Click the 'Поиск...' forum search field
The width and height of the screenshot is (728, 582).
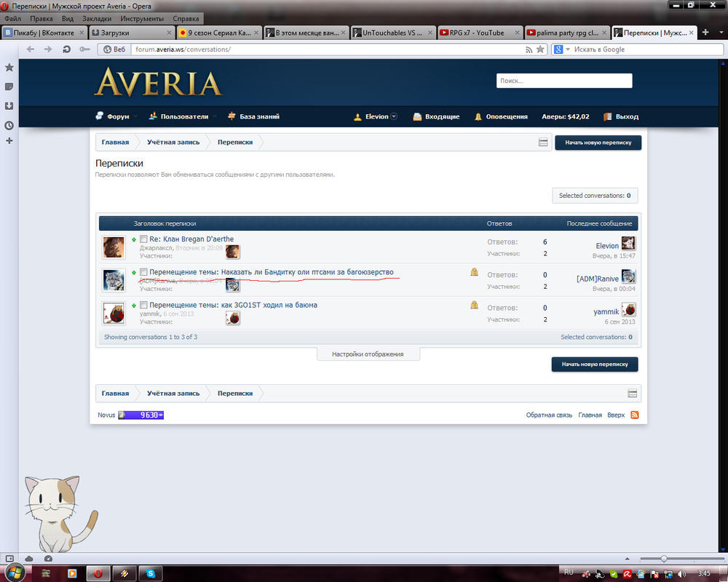tap(563, 81)
